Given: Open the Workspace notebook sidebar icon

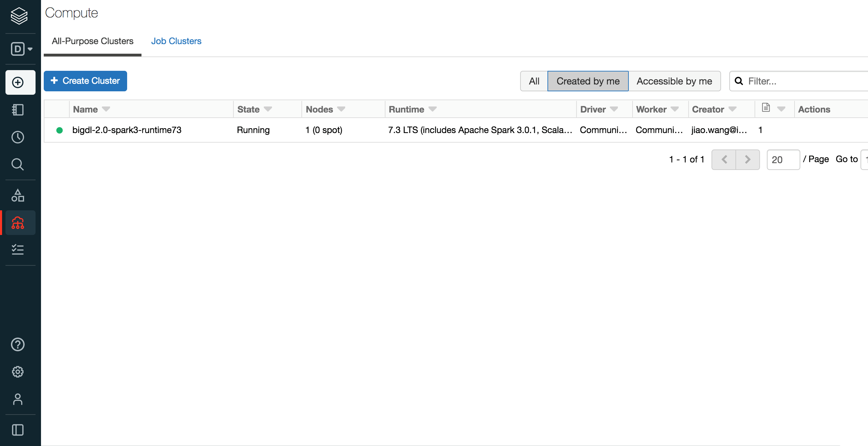Looking at the screenshot, I should (x=18, y=110).
